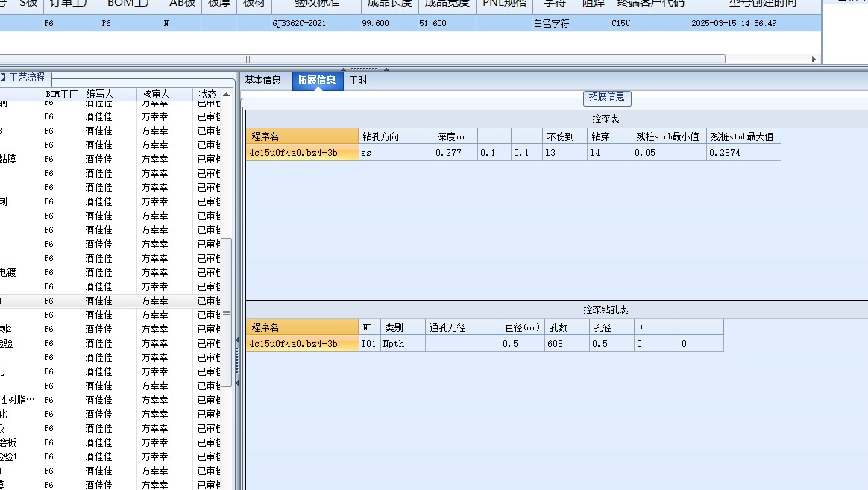Click the 钻穿 column header
Image resolution: width=868 pixels, height=490 pixels.
[609, 136]
